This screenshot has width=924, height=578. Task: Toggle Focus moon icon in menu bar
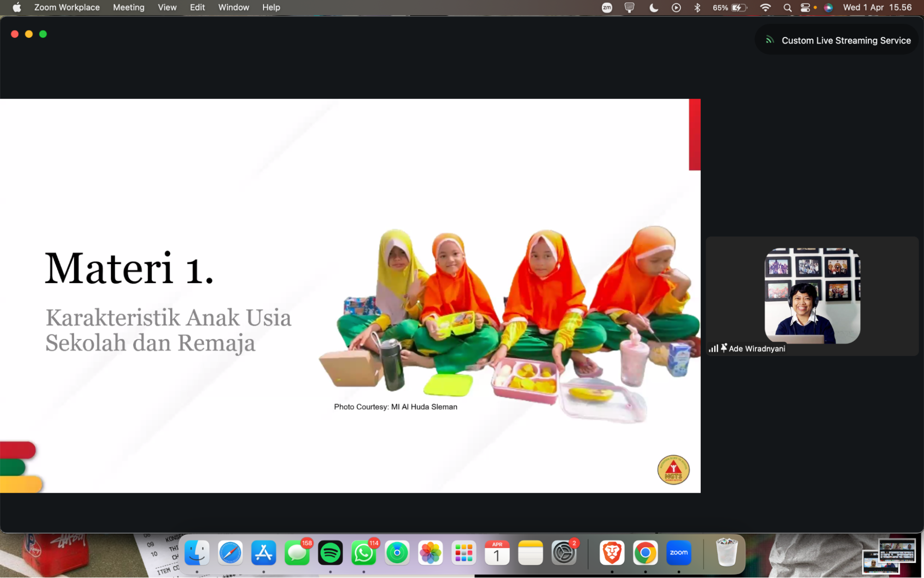654,7
